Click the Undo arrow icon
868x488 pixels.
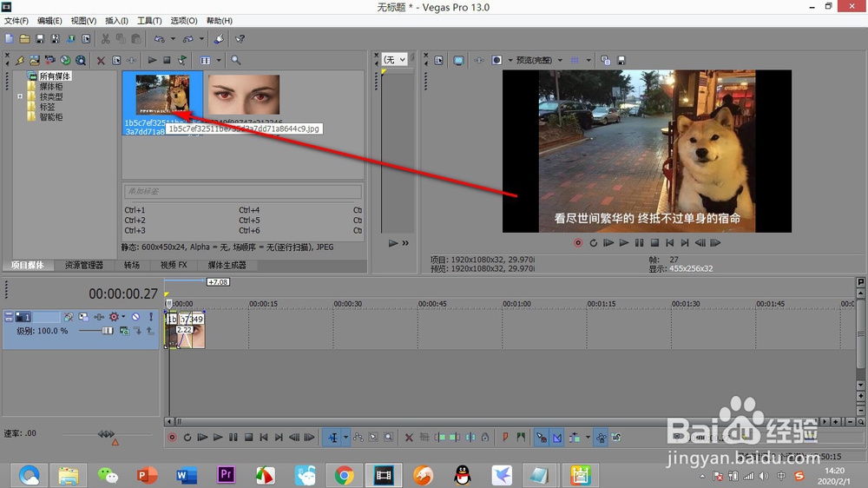(160, 39)
